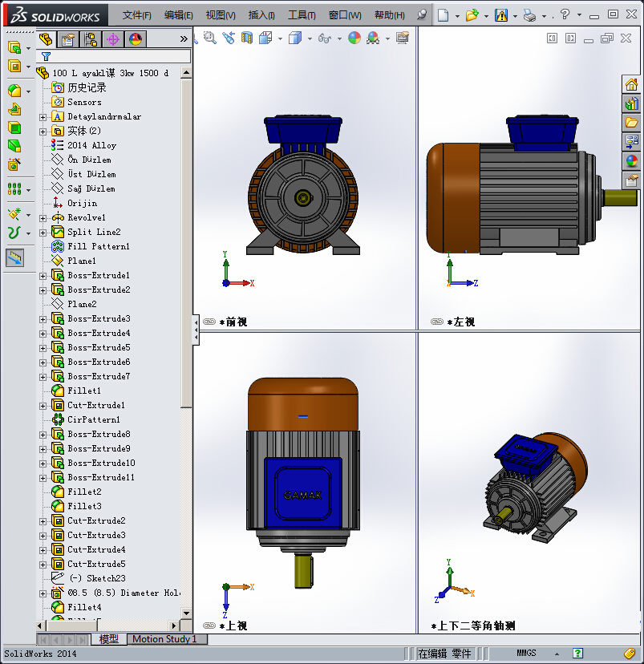Click the New document icon

click(443, 16)
